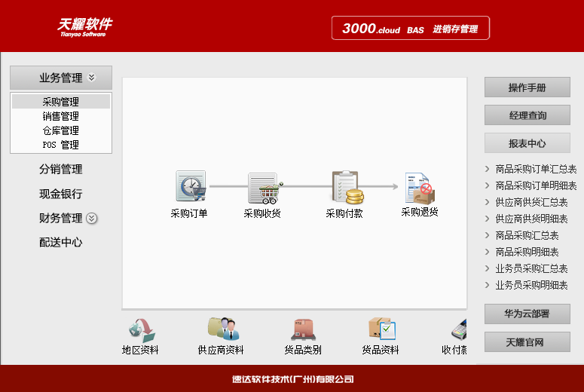The width and height of the screenshot is (584, 392).
Task: Open the 地区资料 region data icon
Action: [x=141, y=329]
